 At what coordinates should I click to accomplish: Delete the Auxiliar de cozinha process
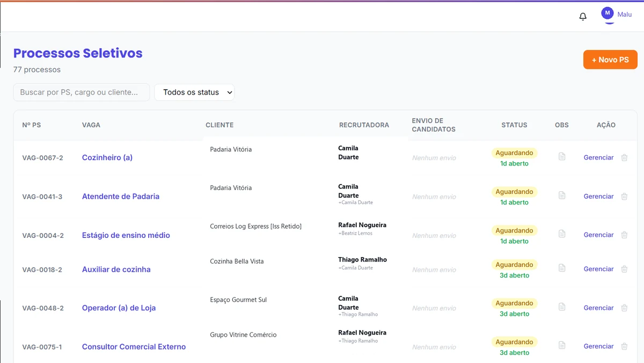tap(624, 269)
